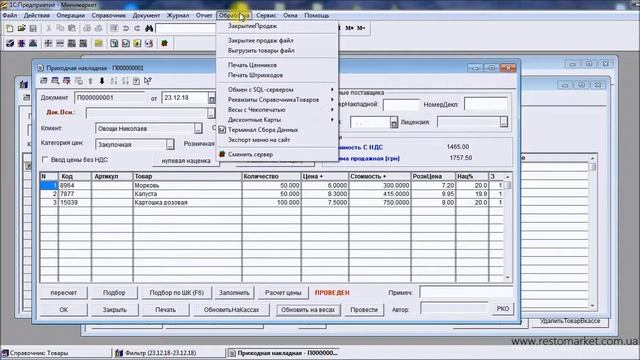The image size is (640, 360).
Task: Toggle Ввод цены без НДС checkbox
Action: click(x=45, y=160)
